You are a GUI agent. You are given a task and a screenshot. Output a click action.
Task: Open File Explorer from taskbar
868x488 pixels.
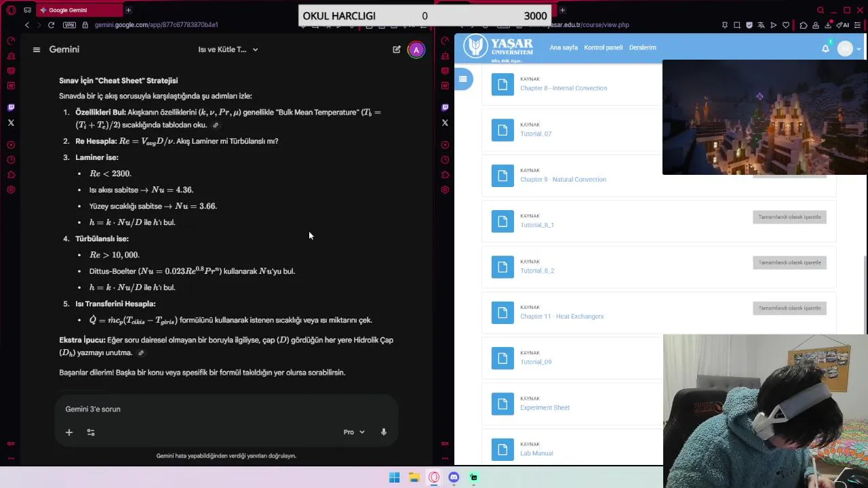click(414, 478)
